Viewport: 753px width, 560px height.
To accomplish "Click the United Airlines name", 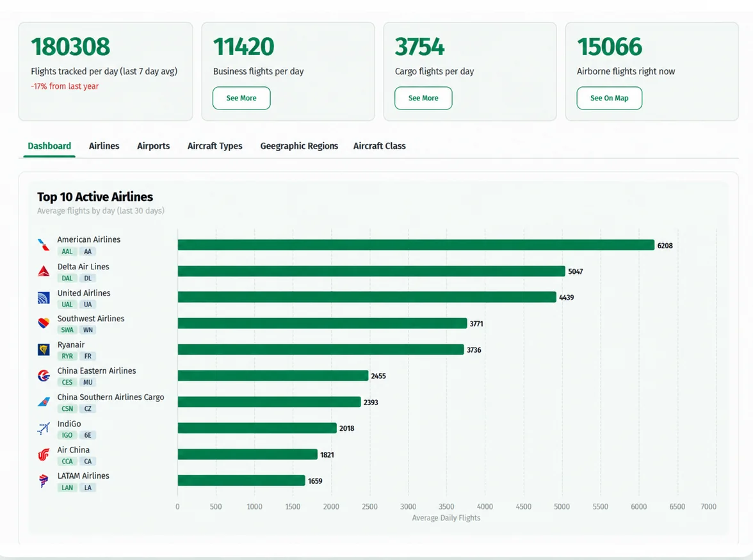I will [83, 292].
